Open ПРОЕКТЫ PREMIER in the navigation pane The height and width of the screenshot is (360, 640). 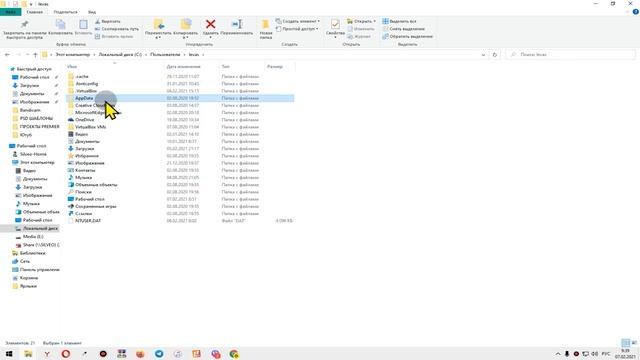39,127
